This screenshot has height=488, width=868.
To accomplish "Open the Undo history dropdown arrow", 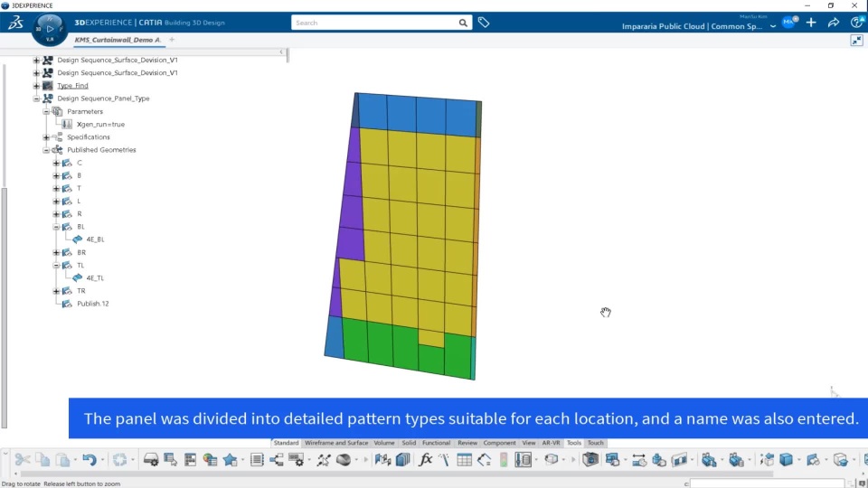I will pyautogui.click(x=102, y=460).
